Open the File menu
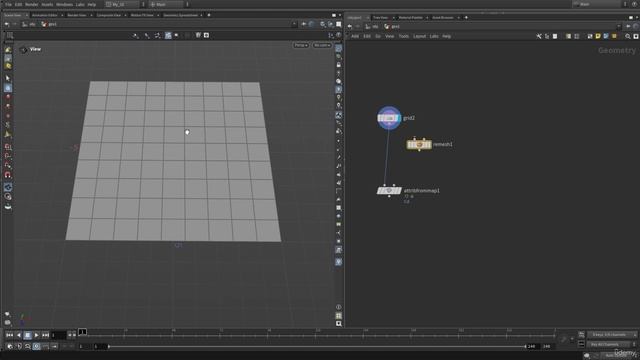Screen dimensions: 640x360 (8, 4)
